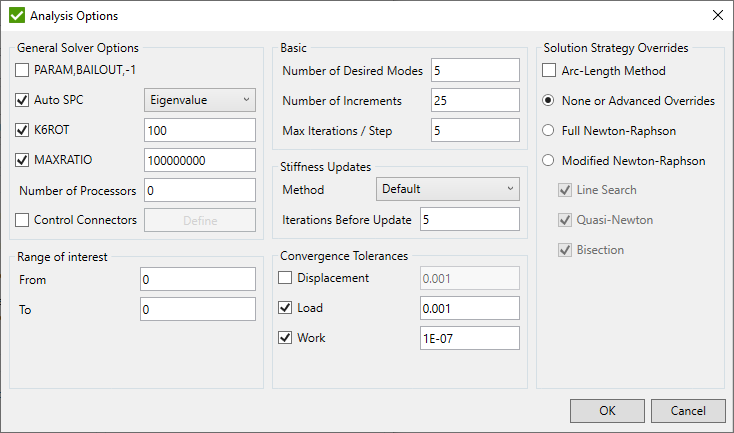734x433 pixels.
Task: Click the Number of Desired Modes field
Action: click(x=475, y=70)
